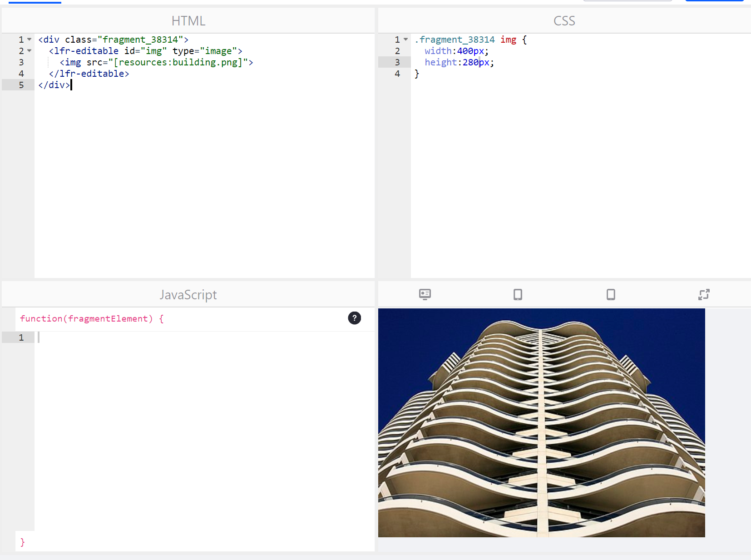The image size is (751, 560).
Task: Click the CSS panel header
Action: (x=564, y=20)
